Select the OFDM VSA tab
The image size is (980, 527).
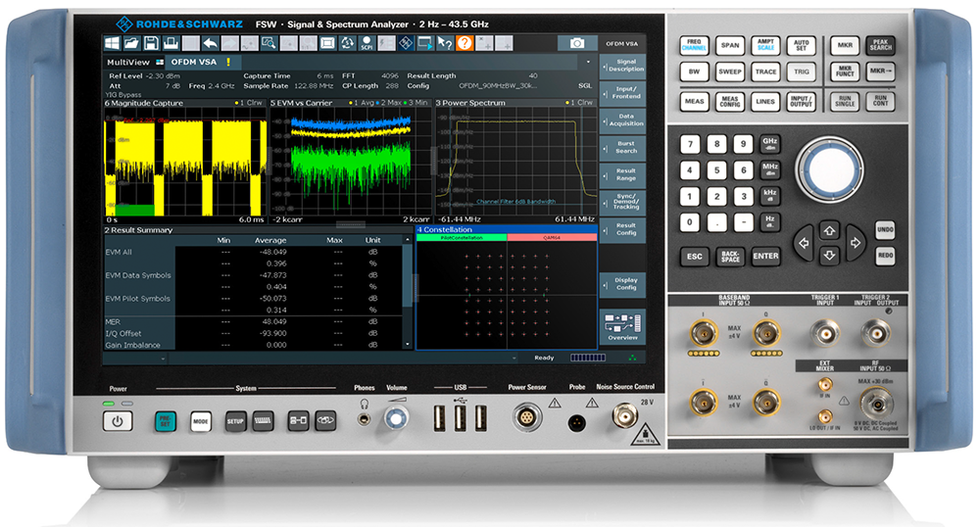(x=192, y=62)
